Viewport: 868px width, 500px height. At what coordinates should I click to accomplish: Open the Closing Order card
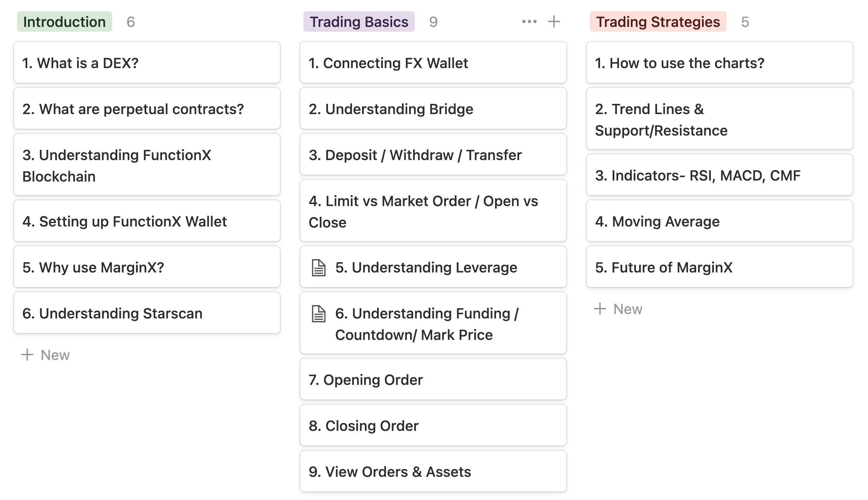coord(433,425)
